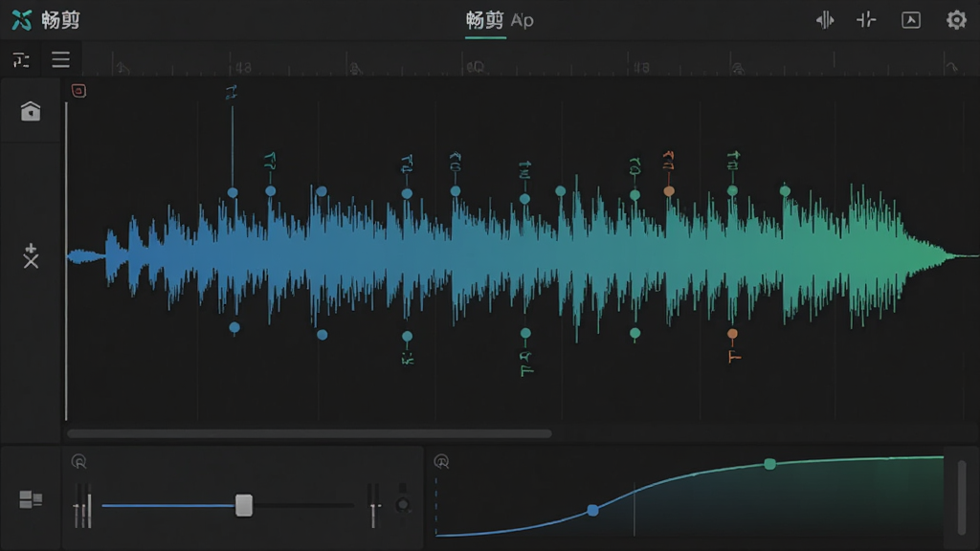Open the waveform view tool in top bar
The width and height of the screenshot is (980, 551).
[x=825, y=20]
